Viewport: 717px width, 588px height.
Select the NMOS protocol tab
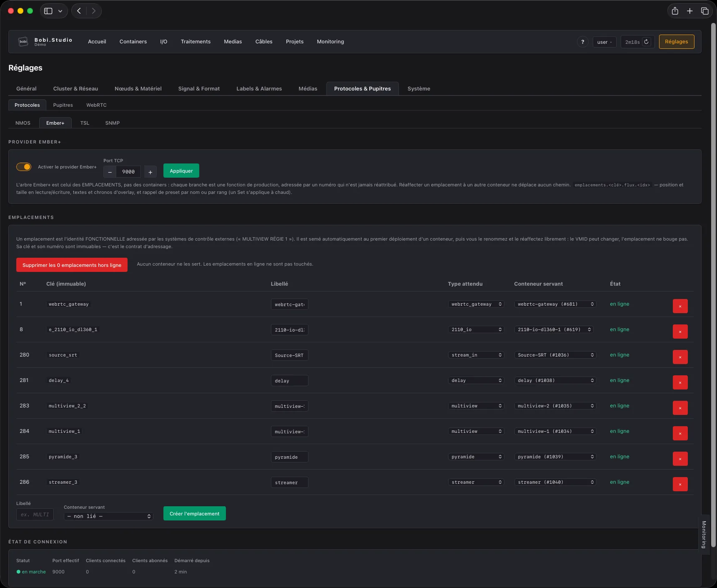[x=23, y=123]
